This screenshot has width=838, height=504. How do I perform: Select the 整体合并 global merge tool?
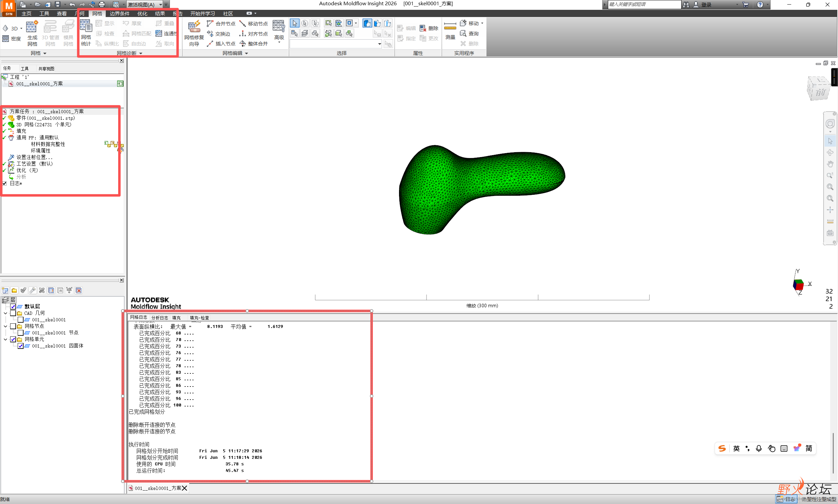[254, 44]
